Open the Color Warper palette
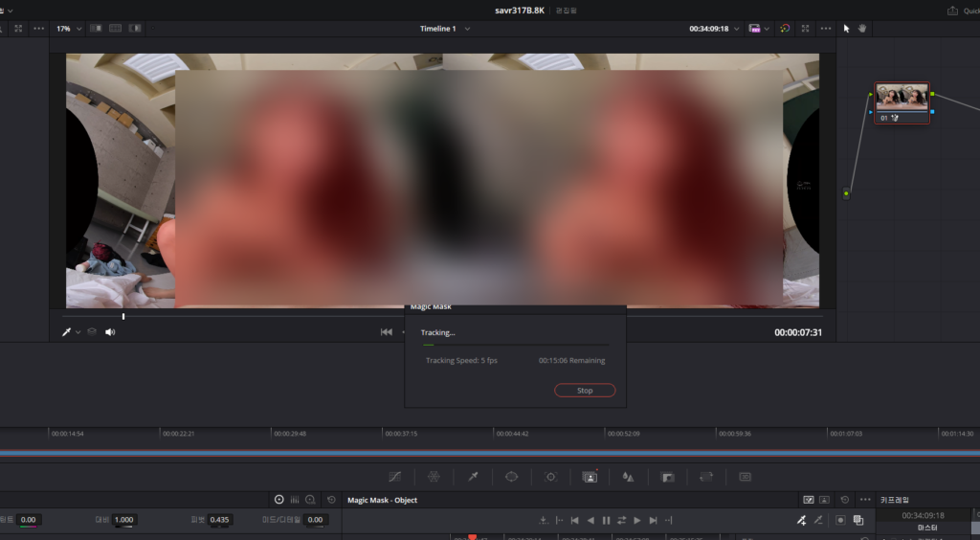980x540 pixels. click(434, 476)
